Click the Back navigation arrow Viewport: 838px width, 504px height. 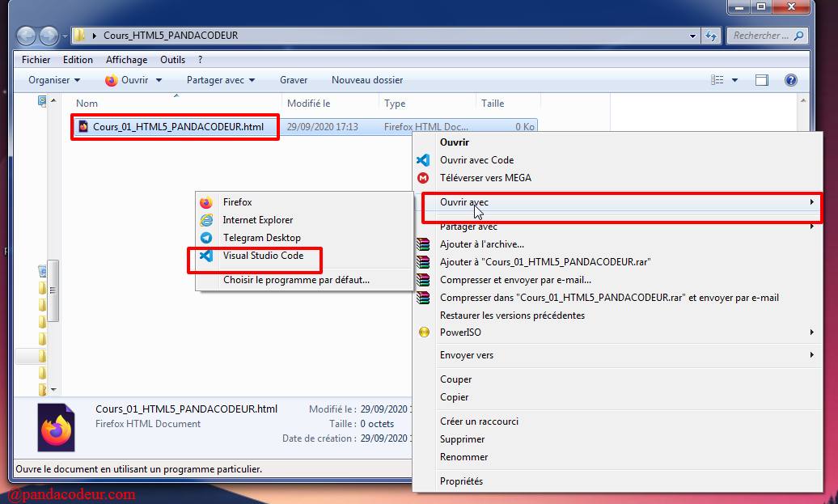(26, 36)
